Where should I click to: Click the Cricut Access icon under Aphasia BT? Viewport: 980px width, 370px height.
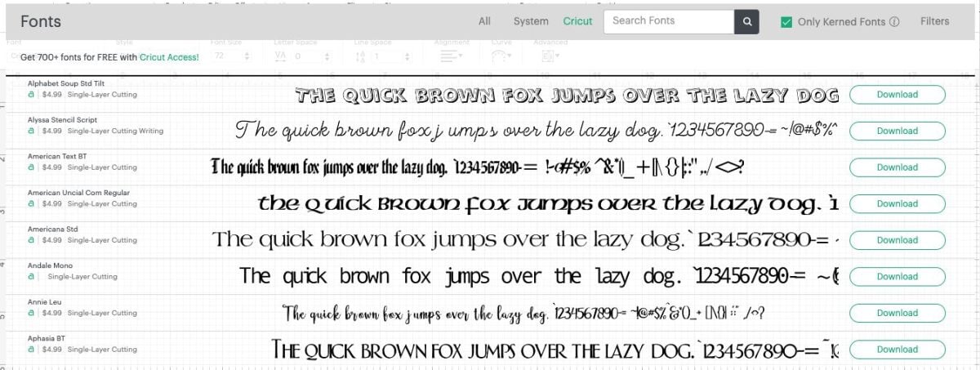pyautogui.click(x=31, y=350)
